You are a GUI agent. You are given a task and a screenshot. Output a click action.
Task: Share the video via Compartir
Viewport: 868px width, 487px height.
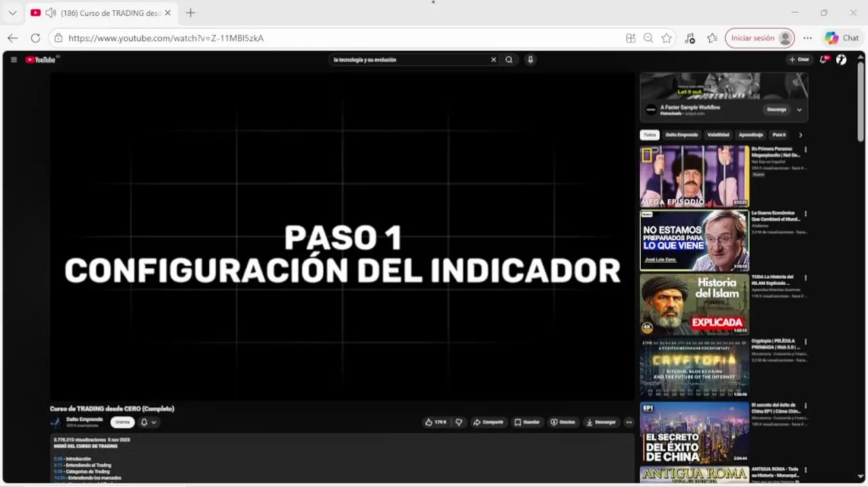(x=488, y=422)
